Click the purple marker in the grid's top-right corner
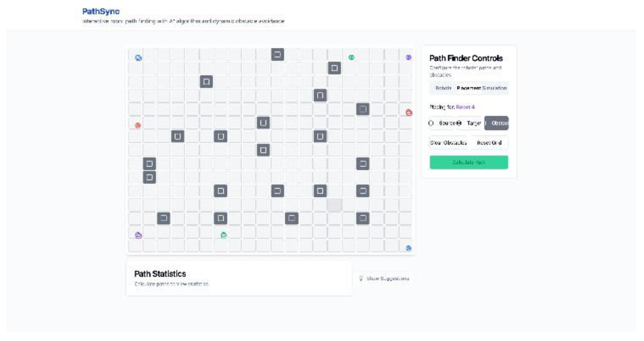The width and height of the screenshot is (644, 341). coord(408,57)
